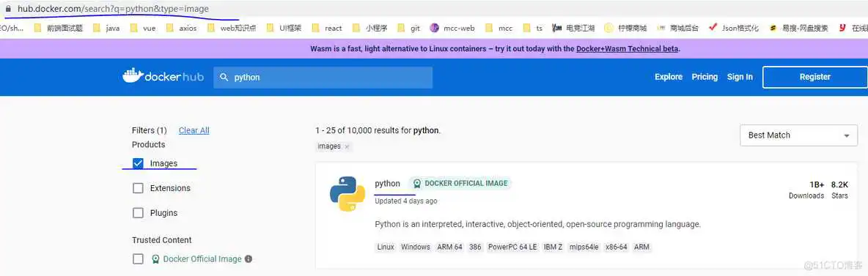Open the 商城后台 bookmark
Screen dimensions: 868x276
(677, 29)
